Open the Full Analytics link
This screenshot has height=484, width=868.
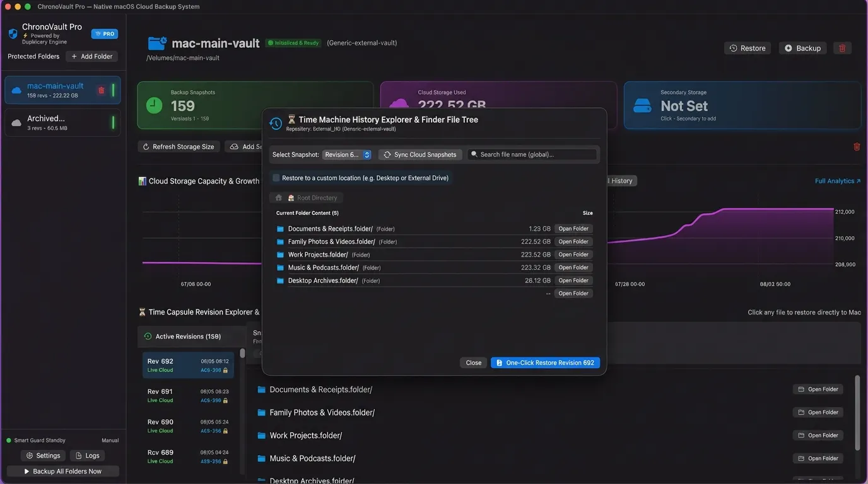coord(838,181)
